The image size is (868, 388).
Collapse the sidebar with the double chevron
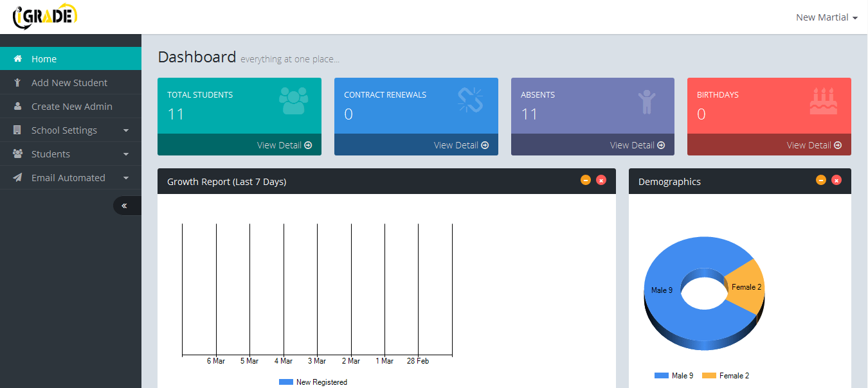pos(127,206)
